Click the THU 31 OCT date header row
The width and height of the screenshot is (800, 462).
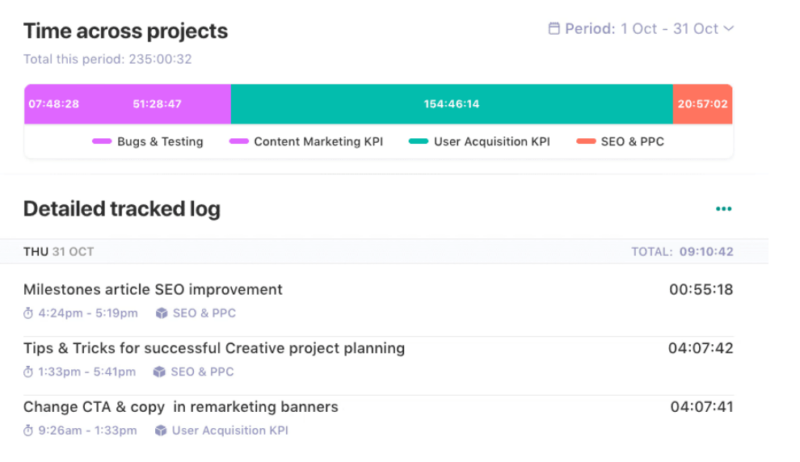(380, 252)
